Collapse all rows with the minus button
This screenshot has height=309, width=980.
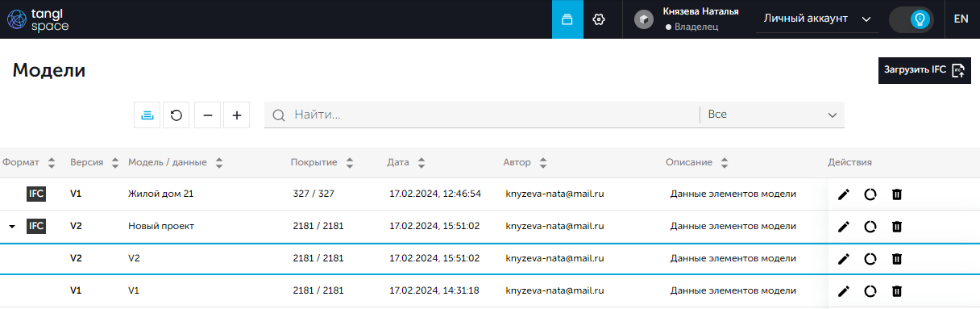(x=207, y=115)
